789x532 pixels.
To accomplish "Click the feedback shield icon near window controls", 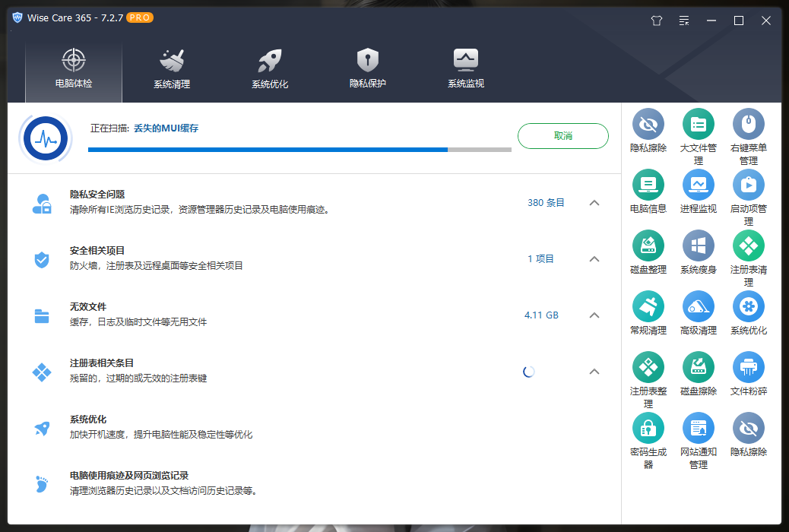I will click(x=656, y=21).
